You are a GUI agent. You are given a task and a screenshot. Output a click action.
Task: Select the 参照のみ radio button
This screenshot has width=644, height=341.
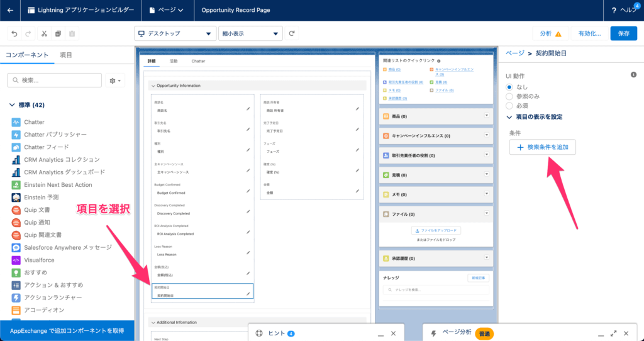(509, 96)
